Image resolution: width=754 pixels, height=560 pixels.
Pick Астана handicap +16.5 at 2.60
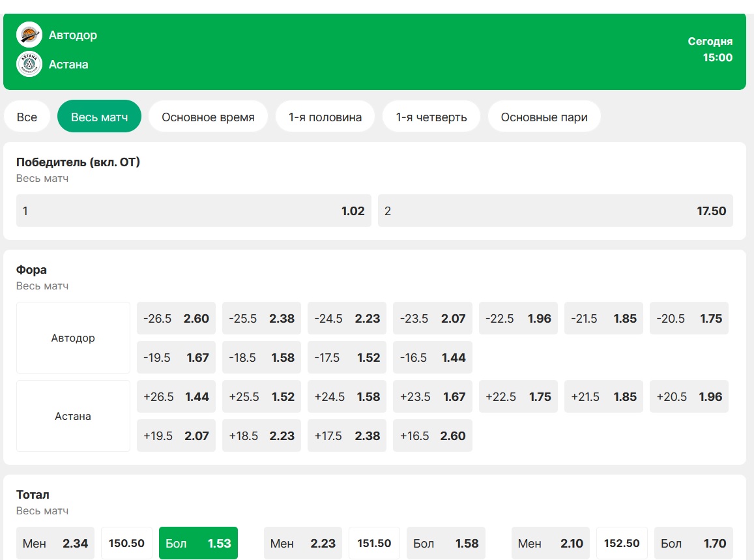coord(433,435)
